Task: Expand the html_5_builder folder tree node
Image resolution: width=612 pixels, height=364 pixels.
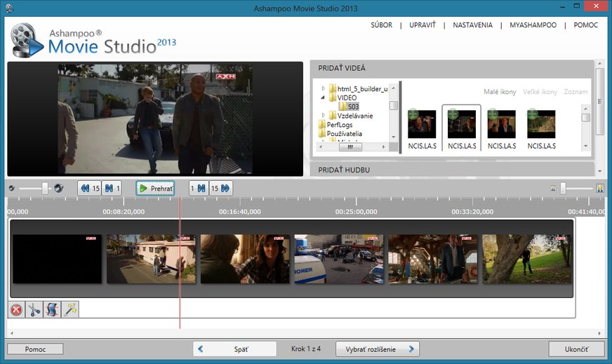Action: pos(324,88)
